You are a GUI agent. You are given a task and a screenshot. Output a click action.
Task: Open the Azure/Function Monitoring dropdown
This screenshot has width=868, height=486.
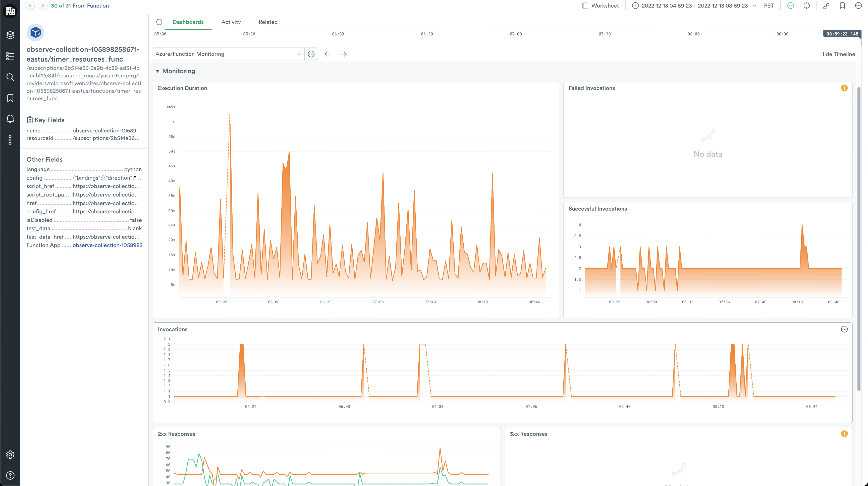click(x=228, y=54)
